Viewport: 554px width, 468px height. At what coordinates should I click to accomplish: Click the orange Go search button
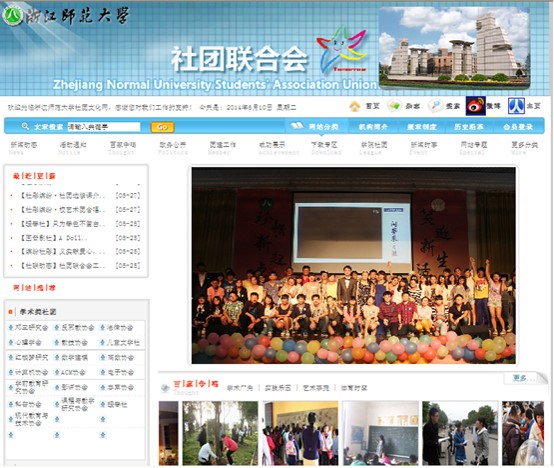[162, 127]
